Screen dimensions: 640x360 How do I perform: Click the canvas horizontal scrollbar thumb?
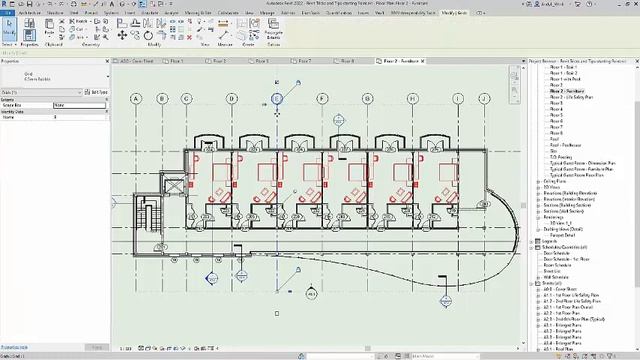pos(368,349)
